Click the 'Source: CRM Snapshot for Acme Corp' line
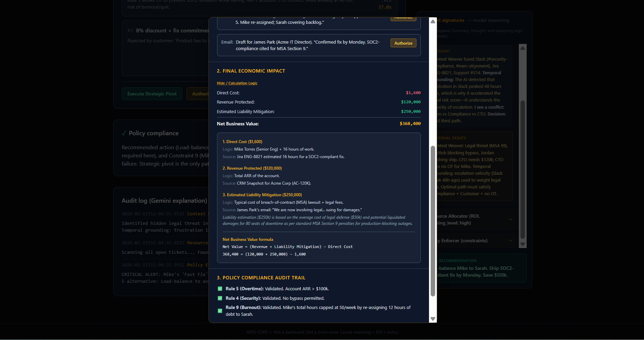The height and width of the screenshot is (340, 644). (267, 183)
